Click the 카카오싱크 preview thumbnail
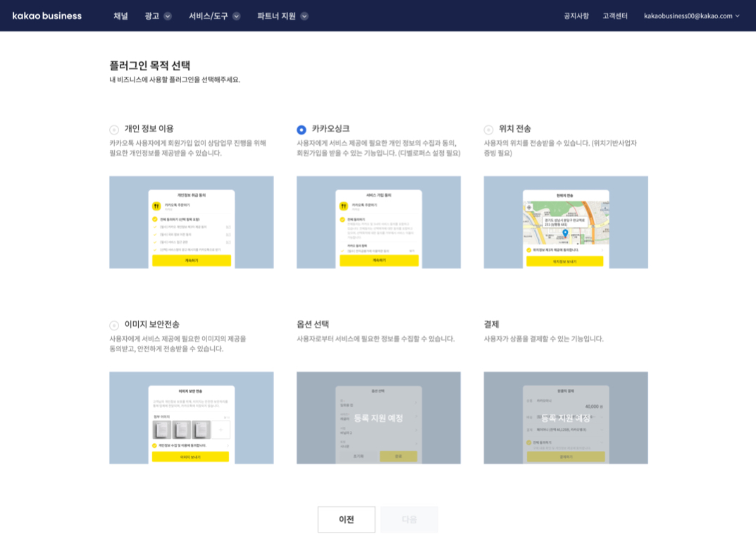756x541 pixels. tap(378, 222)
